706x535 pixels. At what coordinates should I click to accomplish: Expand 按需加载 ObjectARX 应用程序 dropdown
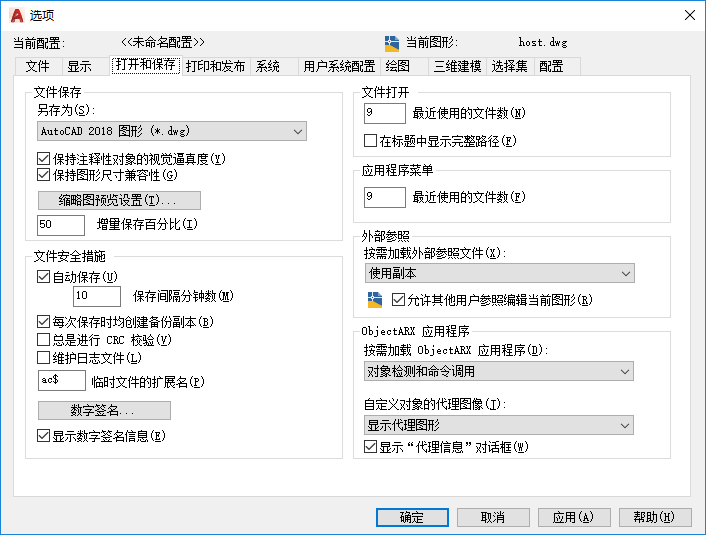[499, 372]
